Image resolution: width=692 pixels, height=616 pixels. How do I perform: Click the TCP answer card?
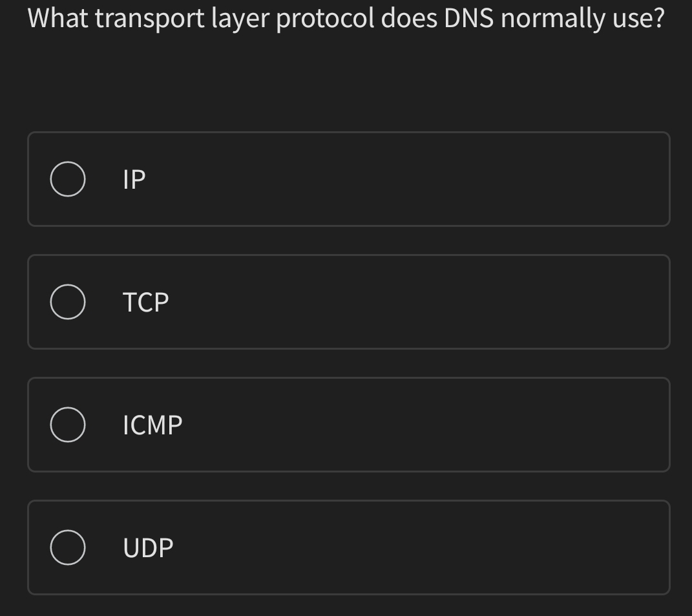tap(349, 301)
